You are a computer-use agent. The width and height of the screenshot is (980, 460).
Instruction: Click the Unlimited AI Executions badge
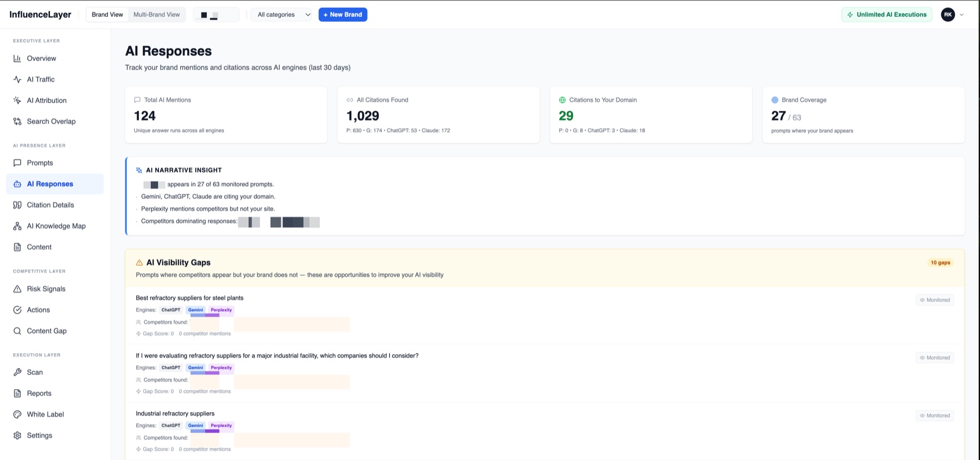(x=886, y=15)
